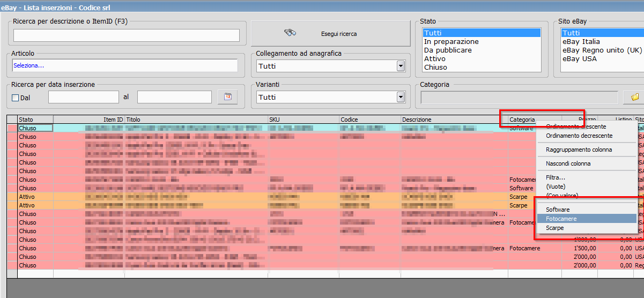Sort by the Descrizione column header
The image size is (644, 298).
coord(454,120)
